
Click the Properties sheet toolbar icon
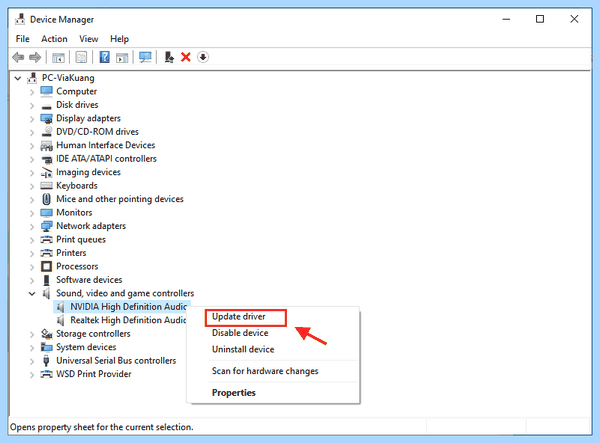coord(81,57)
